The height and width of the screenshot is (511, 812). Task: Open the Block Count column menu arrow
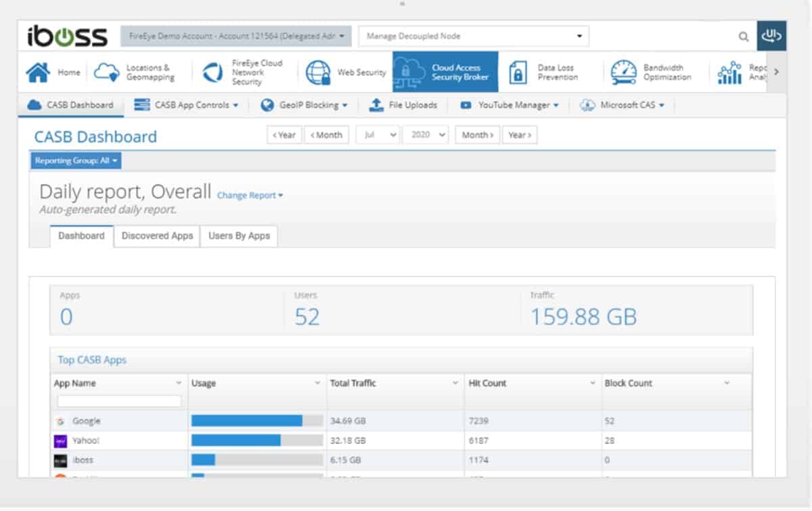[x=727, y=383]
